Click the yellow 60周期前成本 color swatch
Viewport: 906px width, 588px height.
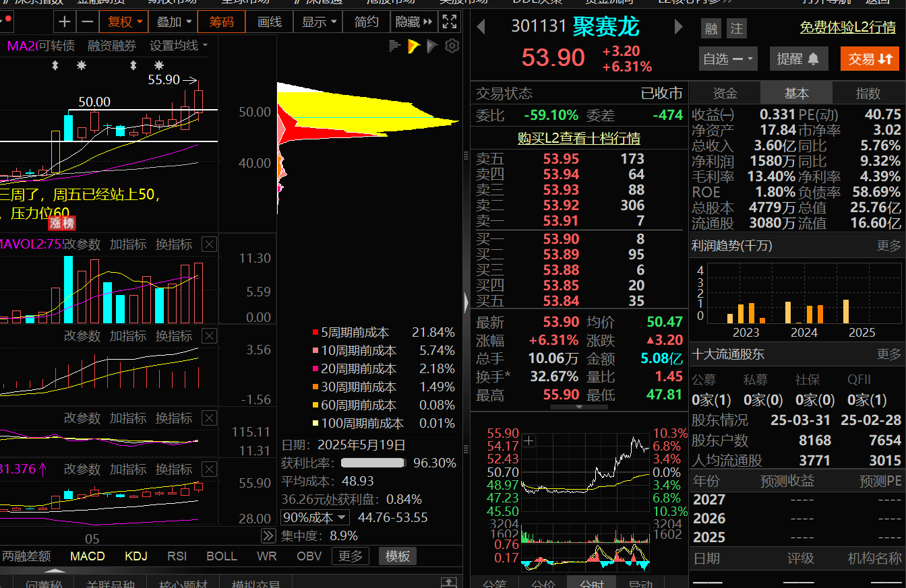pos(315,405)
